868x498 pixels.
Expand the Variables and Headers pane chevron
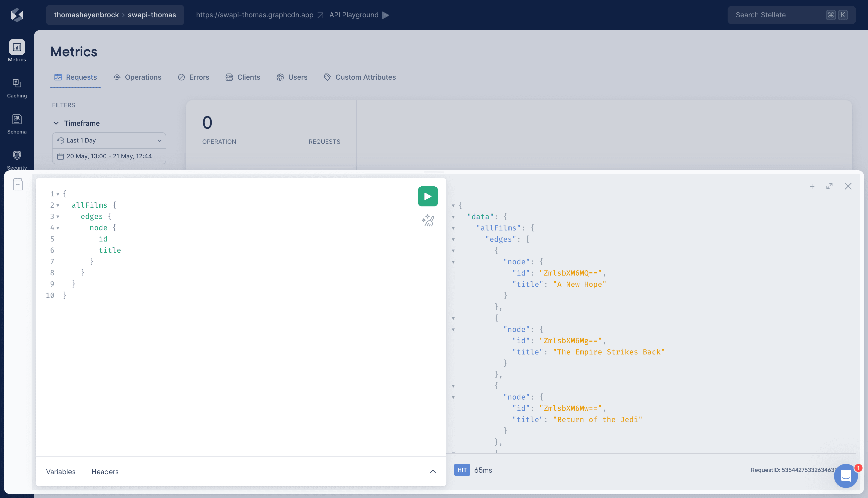point(433,471)
